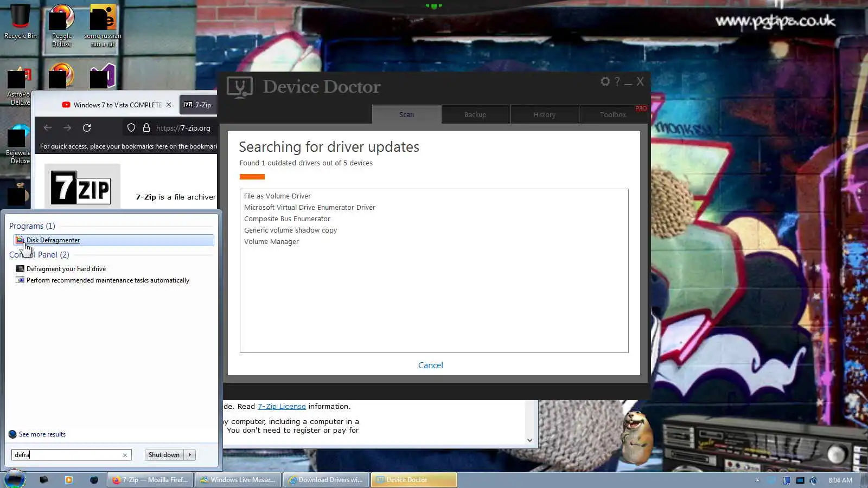
Task: Open 'Download Drivers' Internet Explorer taskbar button
Action: point(327,480)
